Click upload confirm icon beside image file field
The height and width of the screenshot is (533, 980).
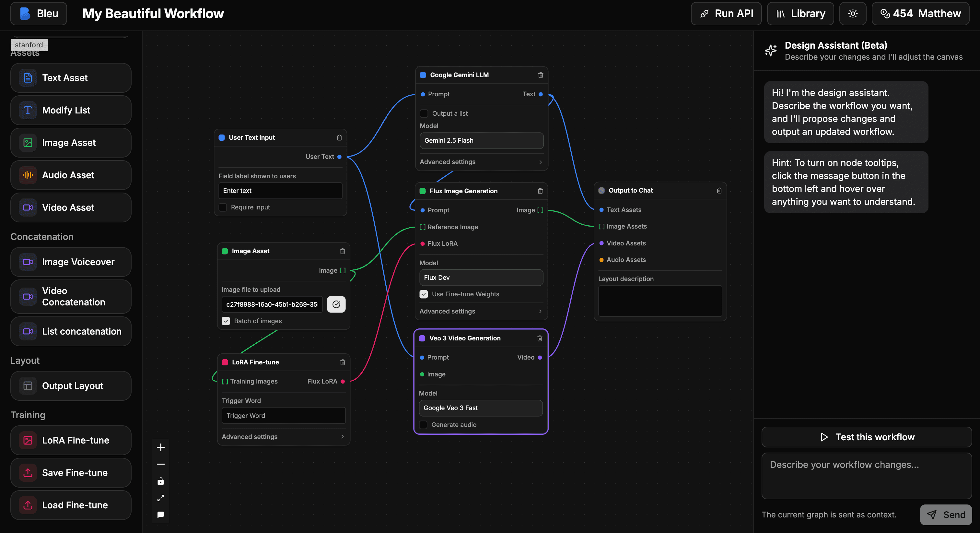coord(336,304)
